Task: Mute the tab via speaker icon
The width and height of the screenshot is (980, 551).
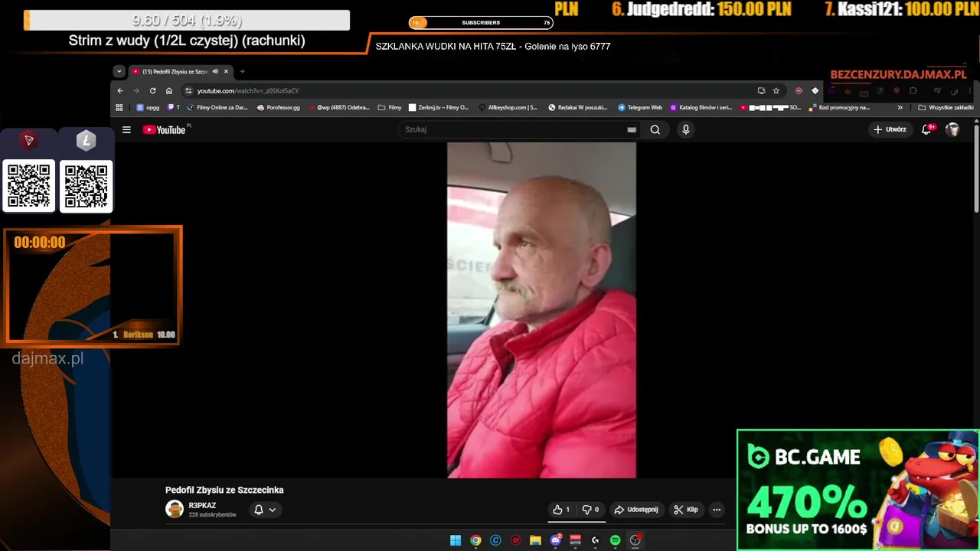Action: [215, 71]
